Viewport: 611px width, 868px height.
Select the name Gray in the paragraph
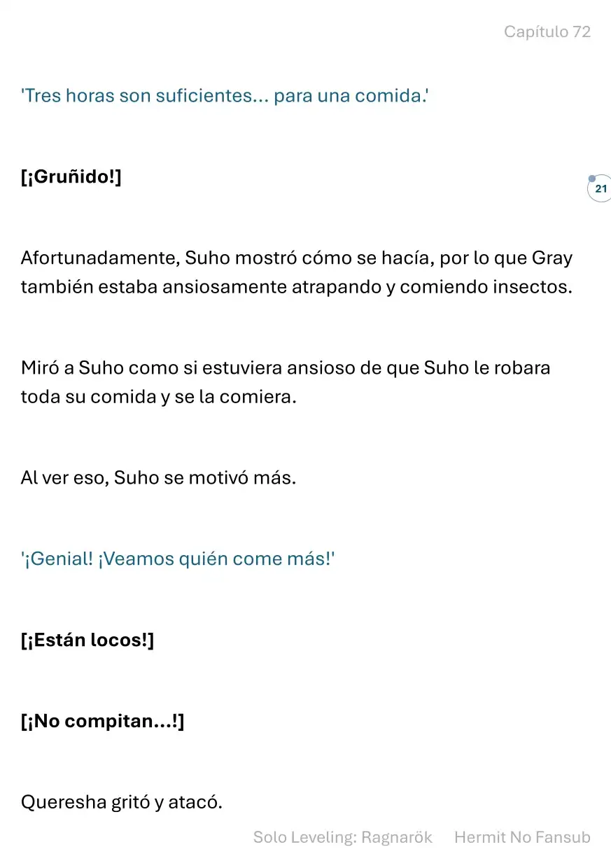click(552, 258)
